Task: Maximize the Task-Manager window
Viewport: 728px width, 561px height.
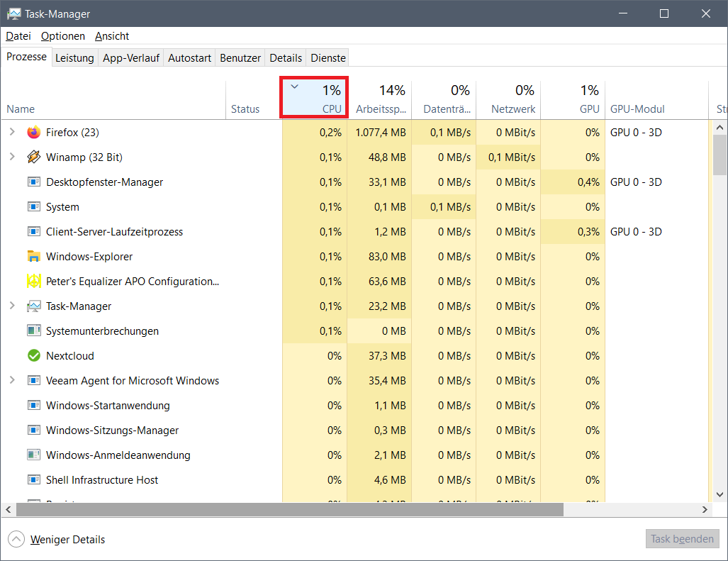Action: pyautogui.click(x=664, y=13)
